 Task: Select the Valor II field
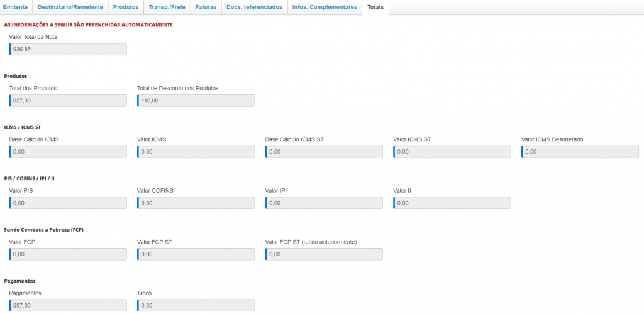452,203
